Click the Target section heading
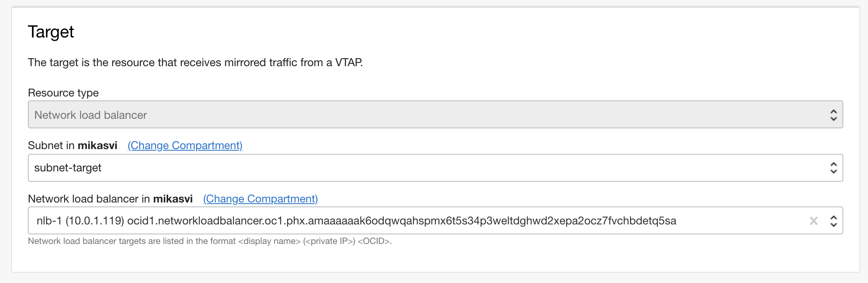The height and width of the screenshot is (283, 868). tap(51, 32)
